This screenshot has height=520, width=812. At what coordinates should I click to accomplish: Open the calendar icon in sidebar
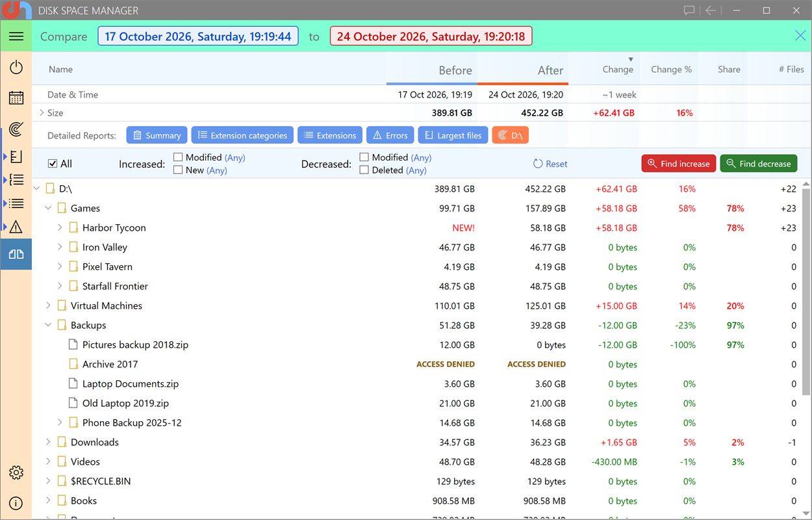(16, 98)
